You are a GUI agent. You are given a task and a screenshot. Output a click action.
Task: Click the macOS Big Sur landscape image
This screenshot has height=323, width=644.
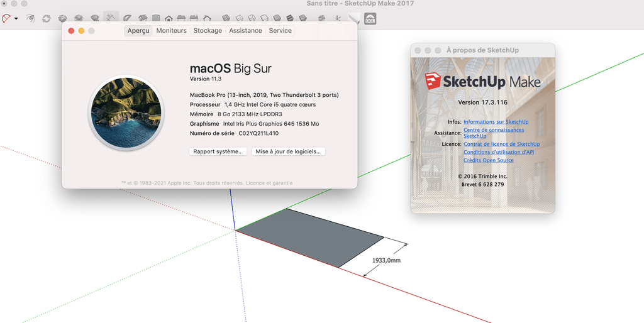pos(126,112)
